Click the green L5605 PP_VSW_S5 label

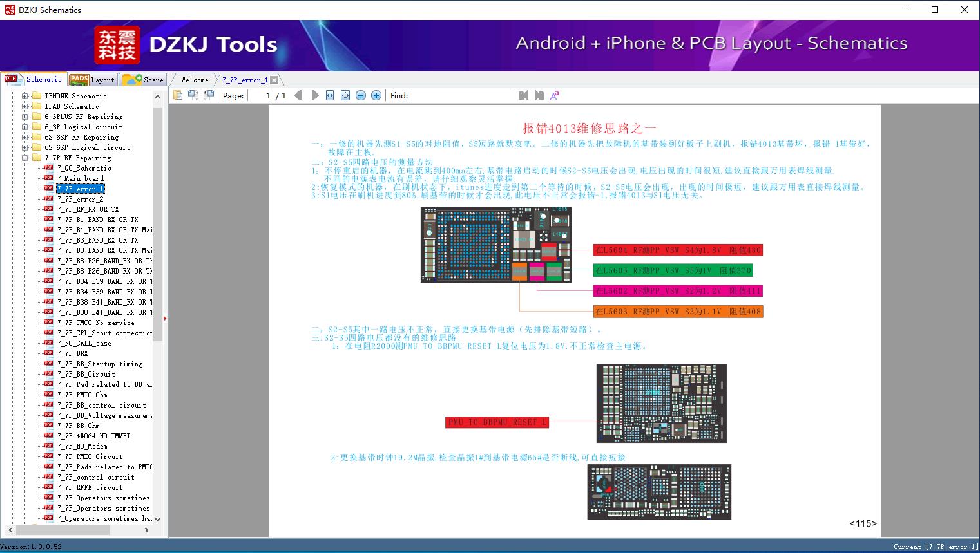(x=673, y=270)
